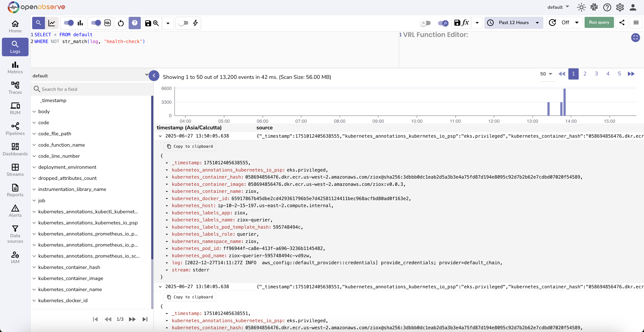
Task: Open the default organization menu
Action: [558, 7]
